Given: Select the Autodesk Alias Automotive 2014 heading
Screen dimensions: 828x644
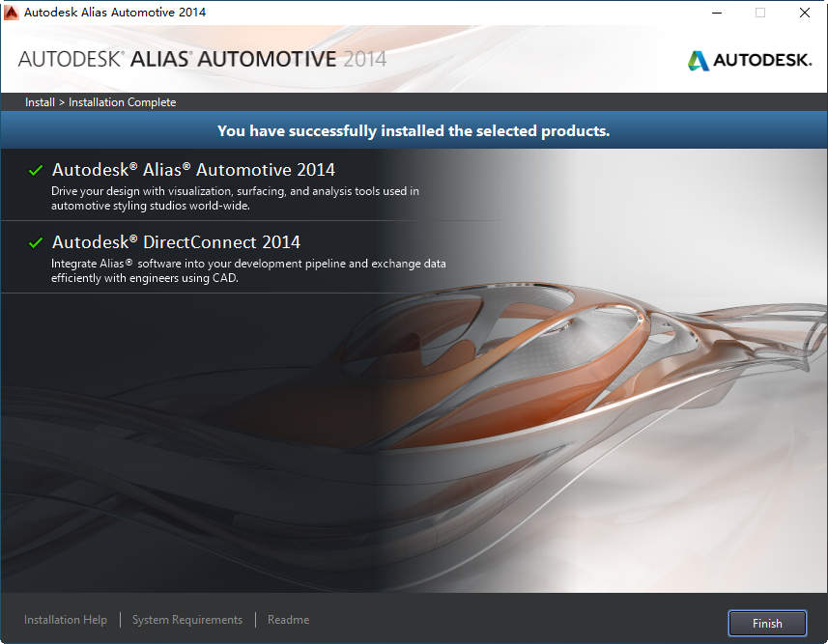Looking at the screenshot, I should 193,170.
